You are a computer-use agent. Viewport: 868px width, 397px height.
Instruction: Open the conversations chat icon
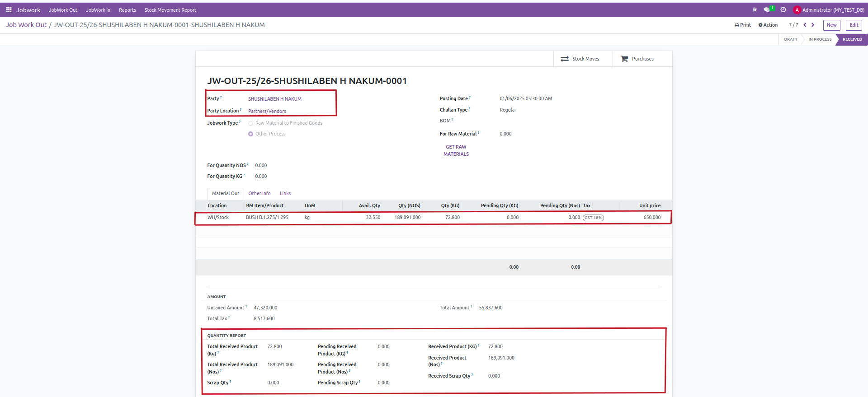(x=767, y=9)
